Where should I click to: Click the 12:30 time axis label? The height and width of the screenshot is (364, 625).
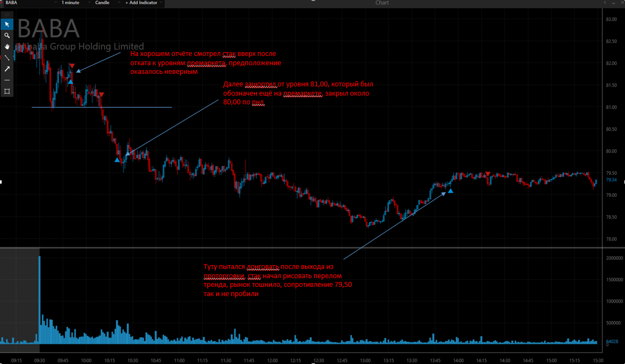pyautogui.click(x=319, y=360)
